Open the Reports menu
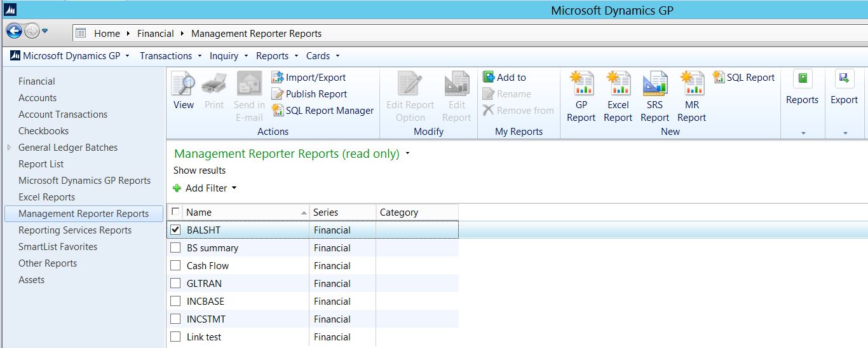The height and width of the screenshot is (348, 868). point(277,55)
